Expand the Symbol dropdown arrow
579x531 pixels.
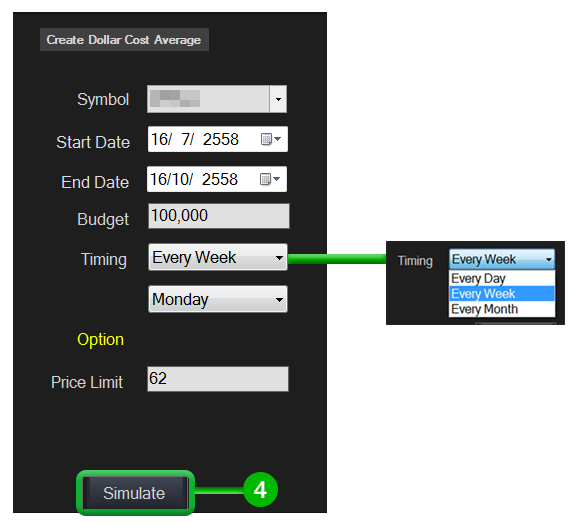[x=278, y=99]
